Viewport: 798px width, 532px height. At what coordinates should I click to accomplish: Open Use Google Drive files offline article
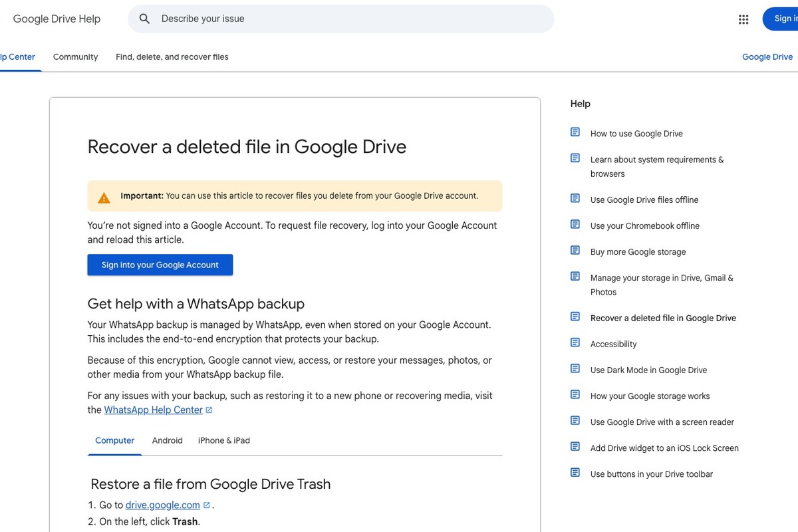(x=644, y=199)
